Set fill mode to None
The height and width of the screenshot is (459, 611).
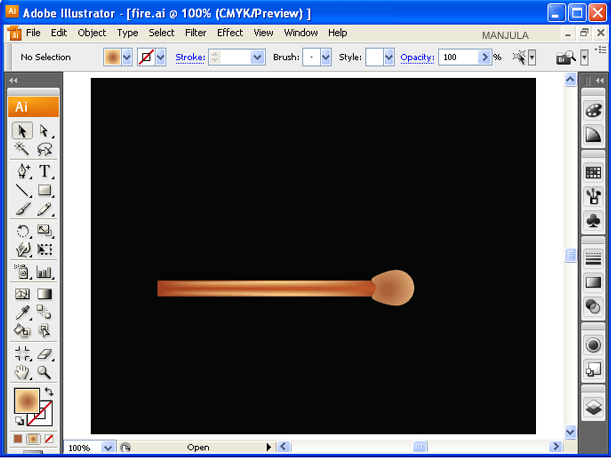49,439
